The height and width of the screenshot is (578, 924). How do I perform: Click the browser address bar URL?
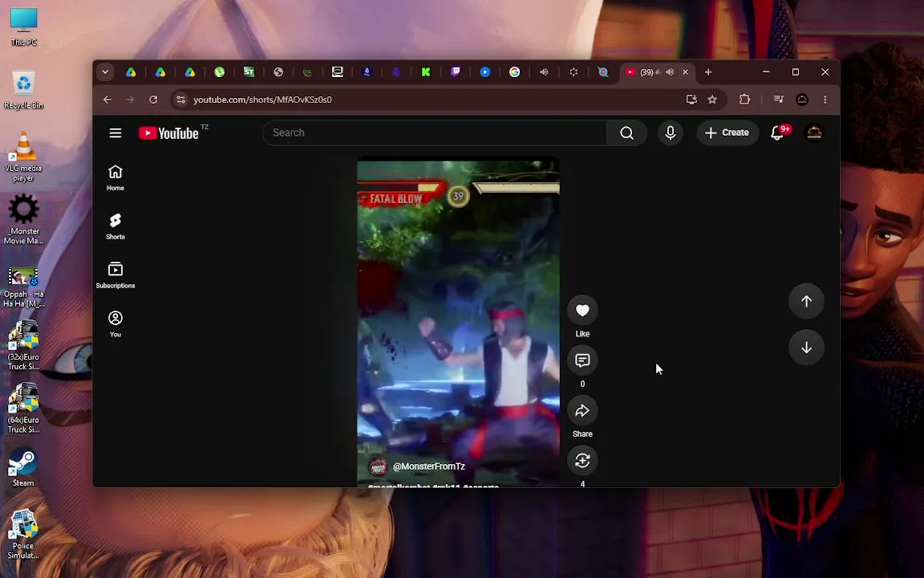262,100
